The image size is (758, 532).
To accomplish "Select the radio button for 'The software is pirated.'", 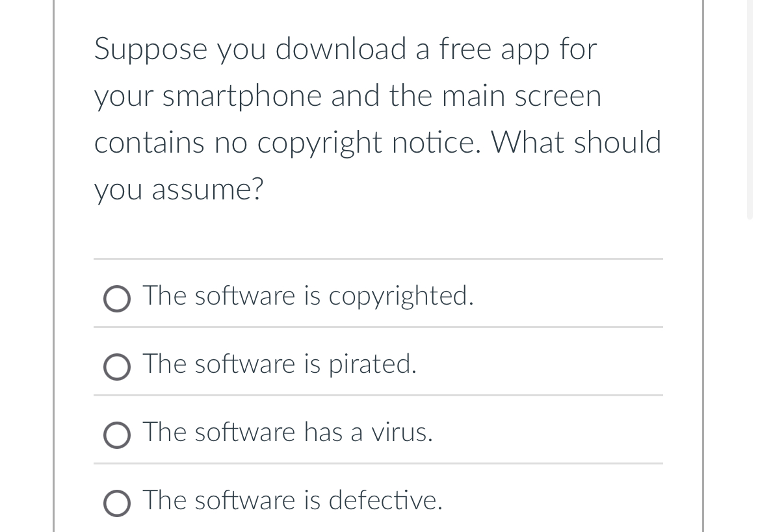I will (117, 367).
